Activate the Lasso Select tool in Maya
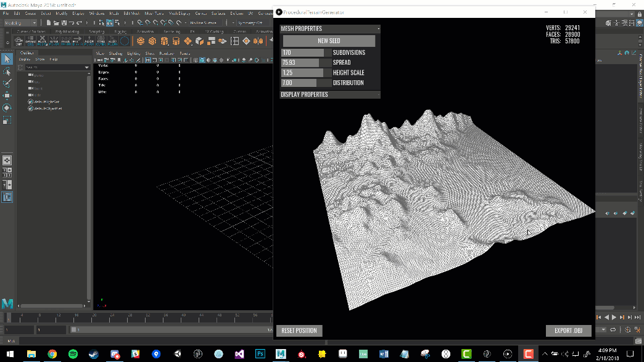This screenshot has height=362, width=644. [x=7, y=72]
